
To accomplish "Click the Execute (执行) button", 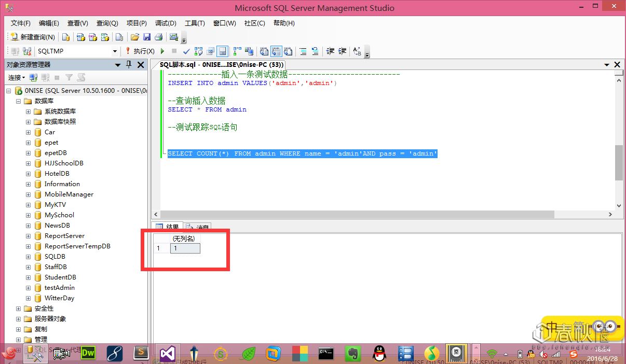I will coord(140,51).
